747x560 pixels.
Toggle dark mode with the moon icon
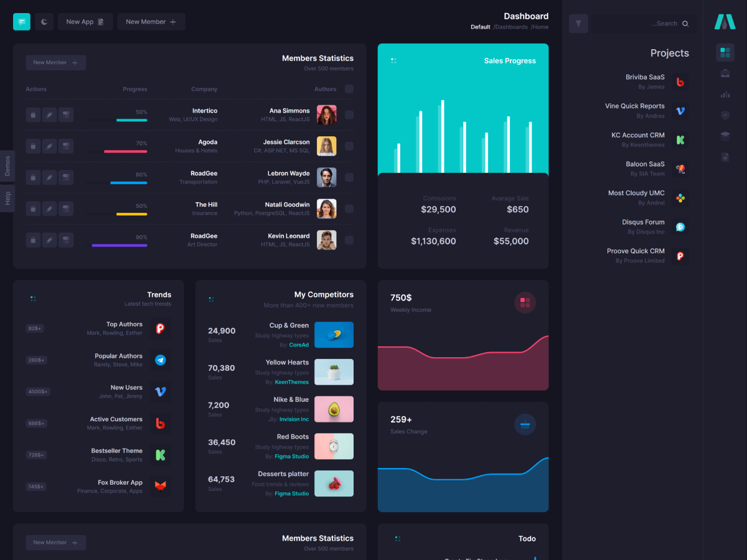[44, 22]
